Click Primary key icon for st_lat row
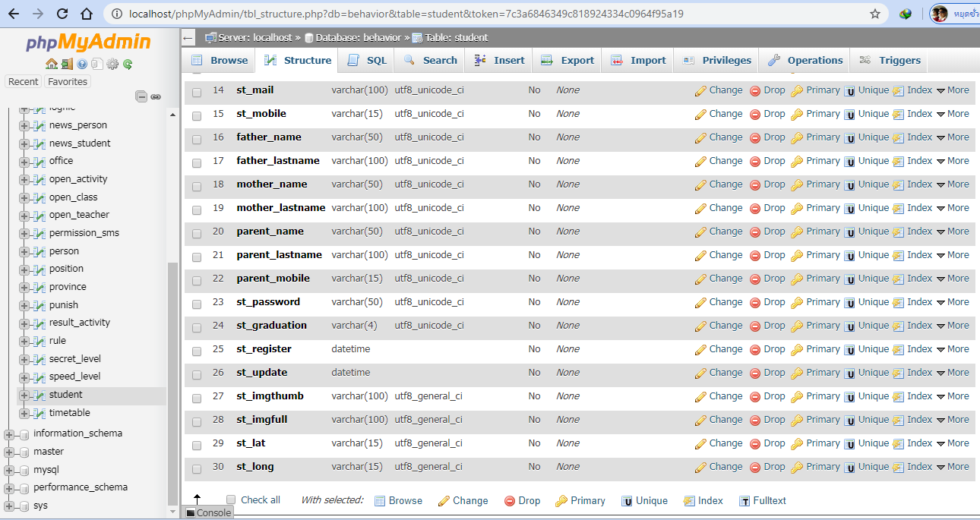980x520 pixels. pos(797,444)
